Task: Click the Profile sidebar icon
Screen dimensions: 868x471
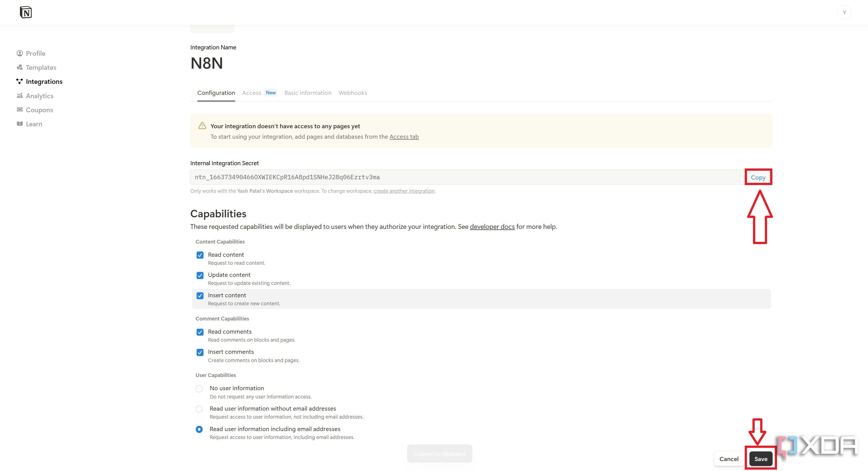Action: [20, 53]
